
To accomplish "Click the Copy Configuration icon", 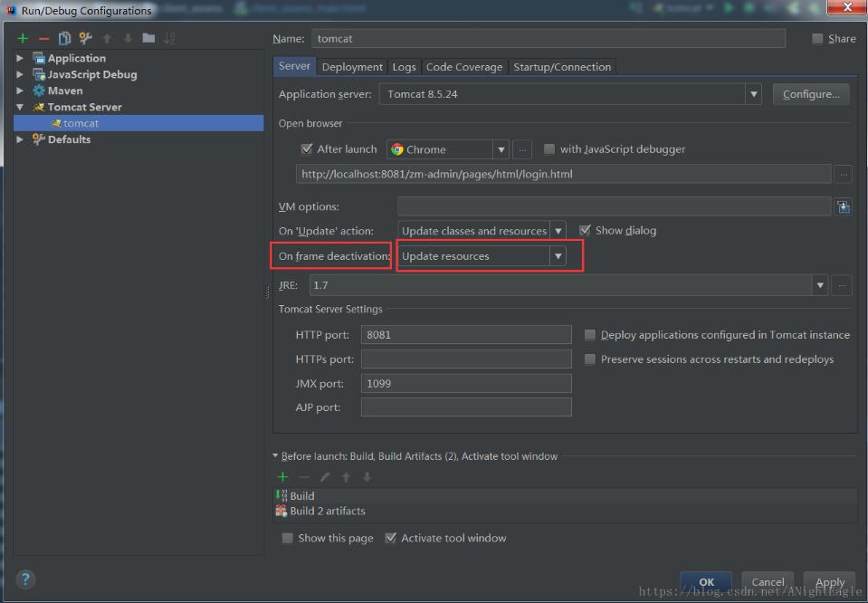I will pyautogui.click(x=64, y=38).
